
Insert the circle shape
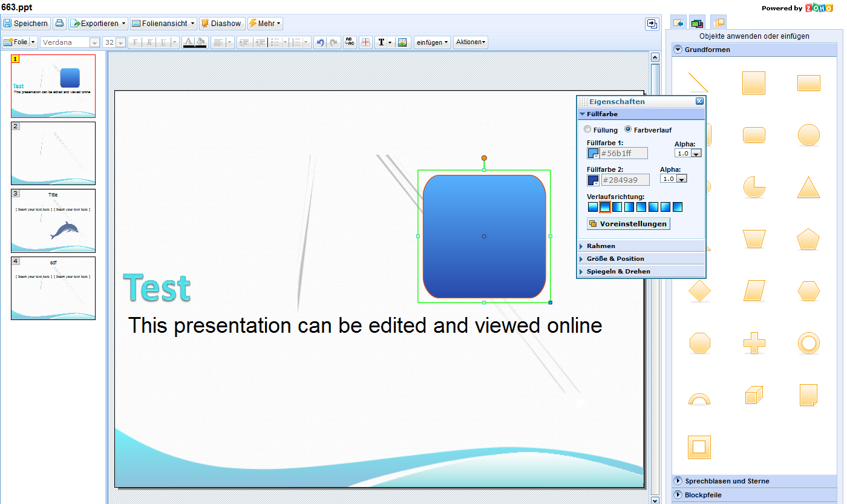[809, 135]
